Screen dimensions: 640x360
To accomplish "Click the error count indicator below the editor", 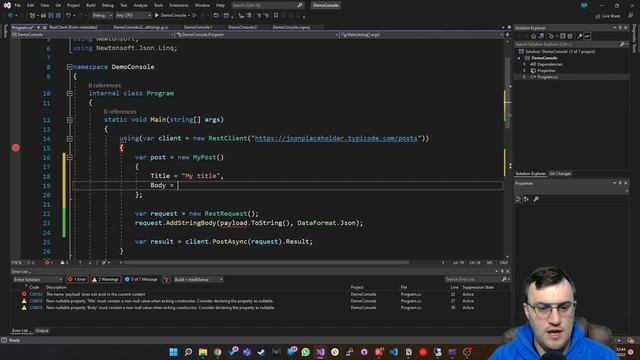I will click(48, 262).
